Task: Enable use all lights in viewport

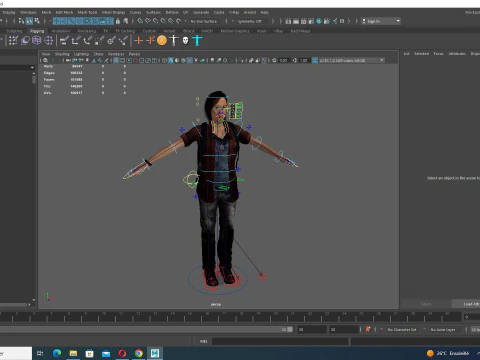Action: 196,60
